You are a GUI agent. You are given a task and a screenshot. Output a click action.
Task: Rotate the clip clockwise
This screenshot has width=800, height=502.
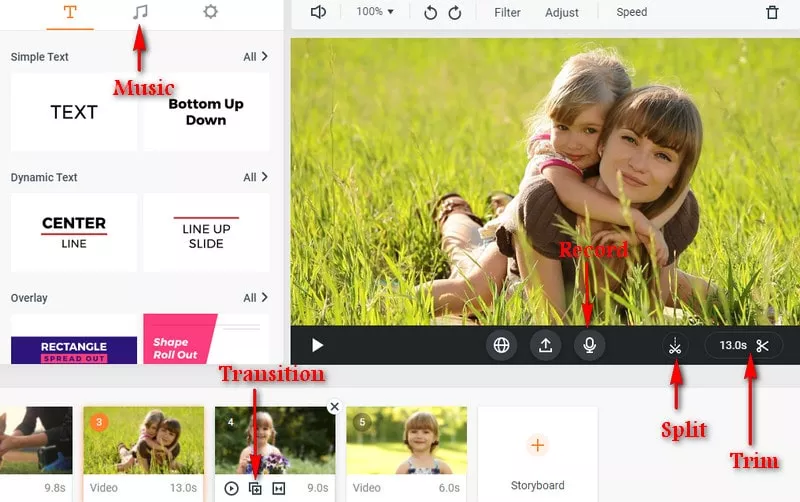tap(455, 12)
